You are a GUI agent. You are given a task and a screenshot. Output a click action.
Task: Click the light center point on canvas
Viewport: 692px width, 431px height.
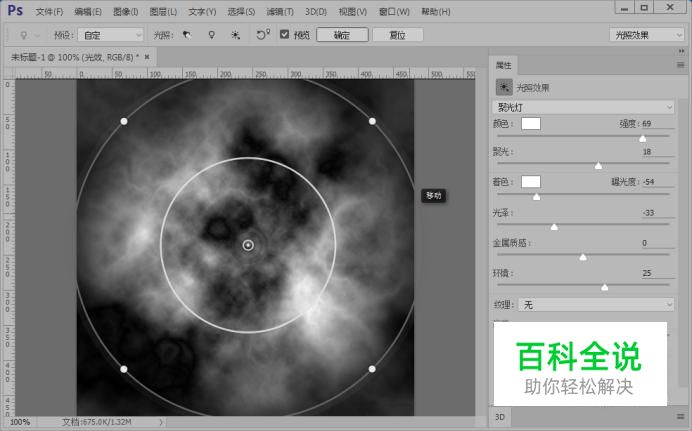[248, 245]
